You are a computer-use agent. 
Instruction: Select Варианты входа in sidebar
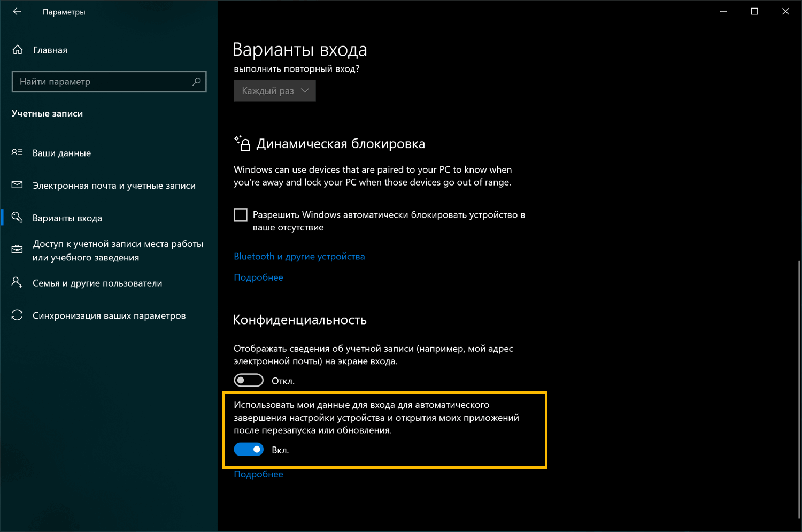(x=67, y=218)
